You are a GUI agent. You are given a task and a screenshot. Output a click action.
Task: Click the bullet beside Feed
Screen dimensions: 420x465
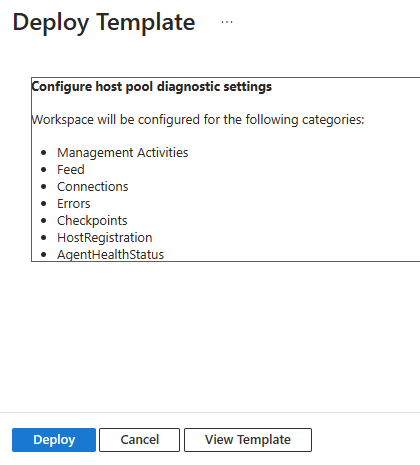point(44,170)
